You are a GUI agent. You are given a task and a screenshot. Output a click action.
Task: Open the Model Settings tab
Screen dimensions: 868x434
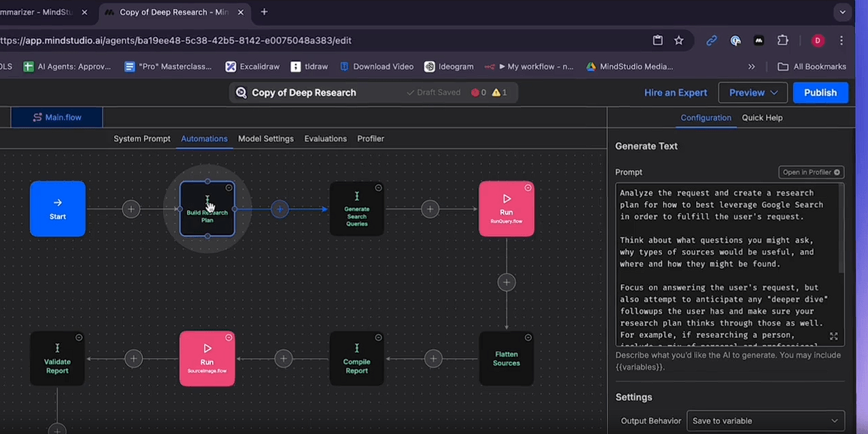coord(266,138)
